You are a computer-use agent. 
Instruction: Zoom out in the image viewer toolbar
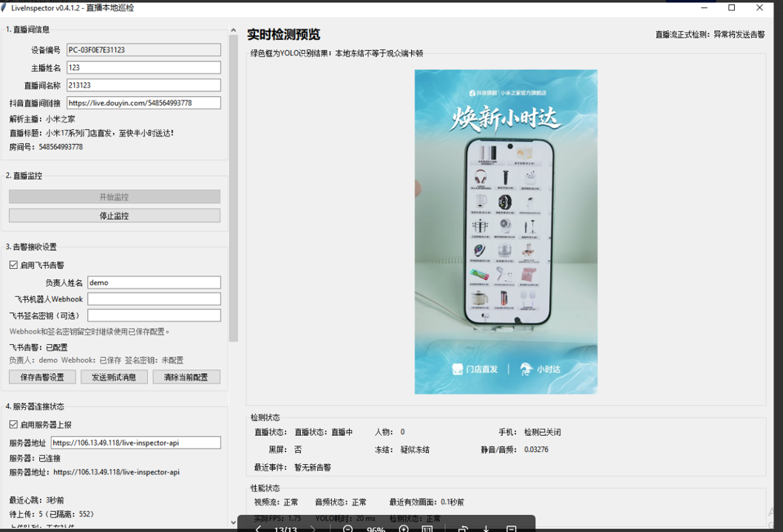click(x=348, y=528)
